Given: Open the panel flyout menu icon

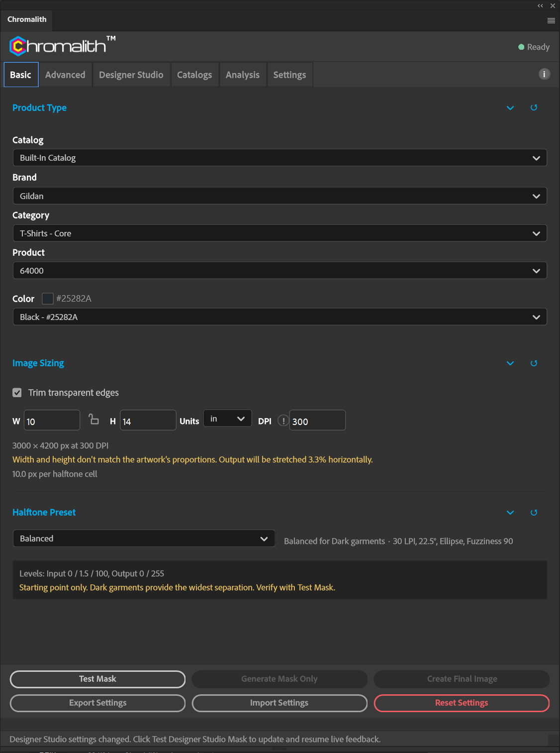Looking at the screenshot, I should (x=551, y=20).
